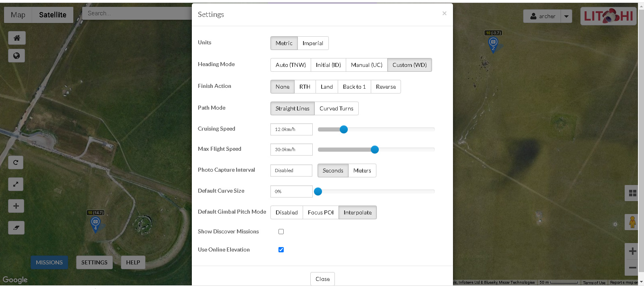Click the Street View pegman icon

(632, 222)
